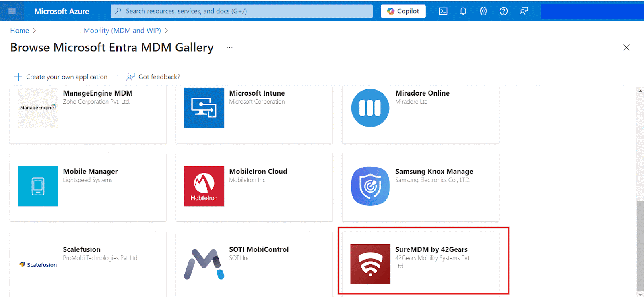The height and width of the screenshot is (299, 644).
Task: Click the gallery scrollbar up arrow
Action: point(640,91)
